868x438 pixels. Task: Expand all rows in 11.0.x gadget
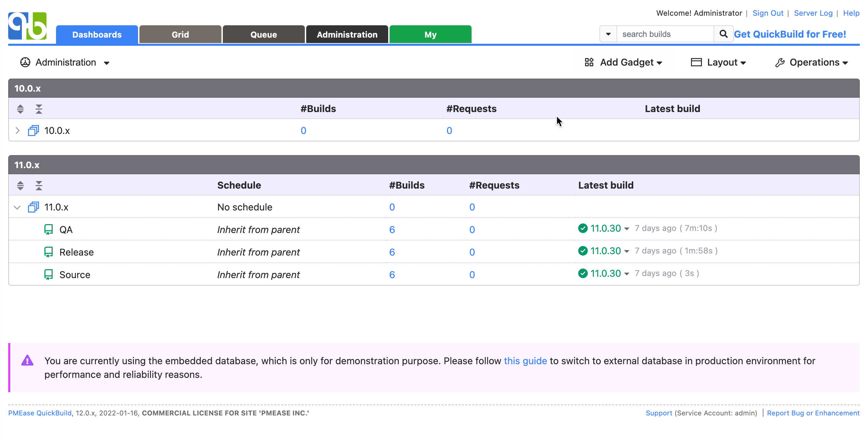tap(21, 186)
